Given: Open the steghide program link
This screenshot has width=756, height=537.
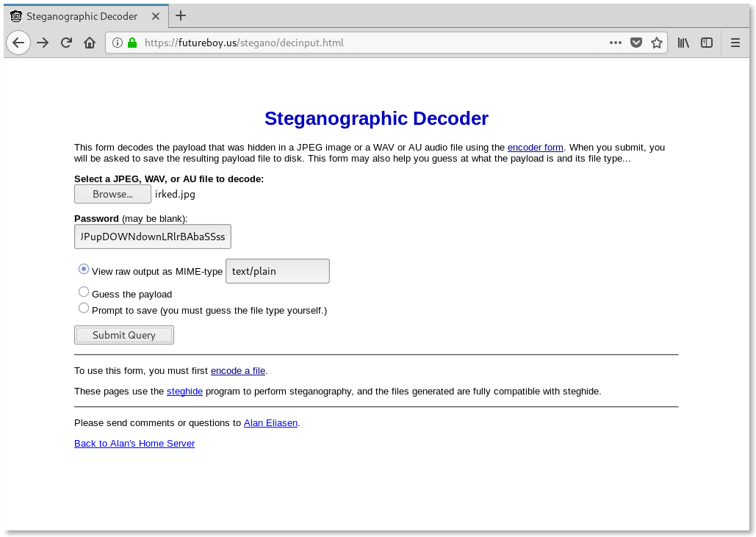Looking at the screenshot, I should point(184,392).
